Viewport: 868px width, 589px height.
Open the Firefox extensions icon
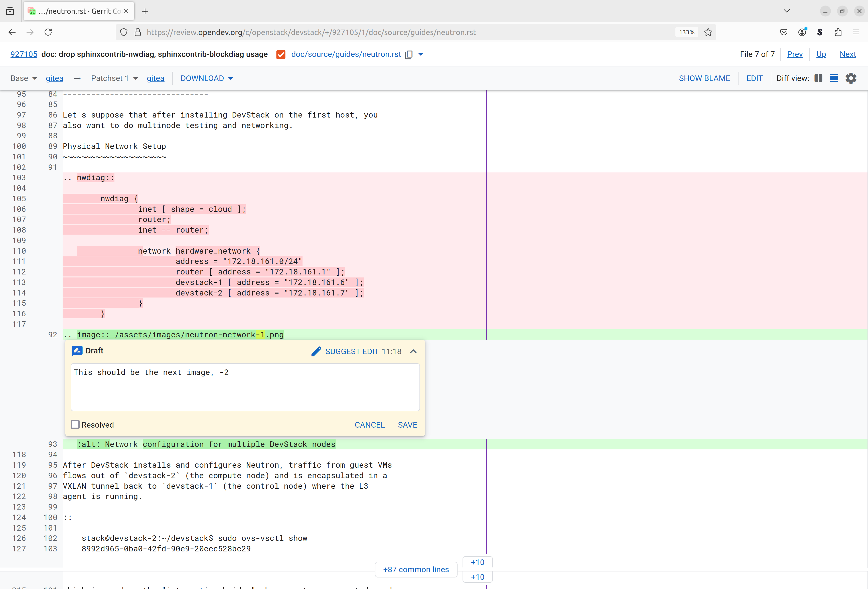pos(838,32)
